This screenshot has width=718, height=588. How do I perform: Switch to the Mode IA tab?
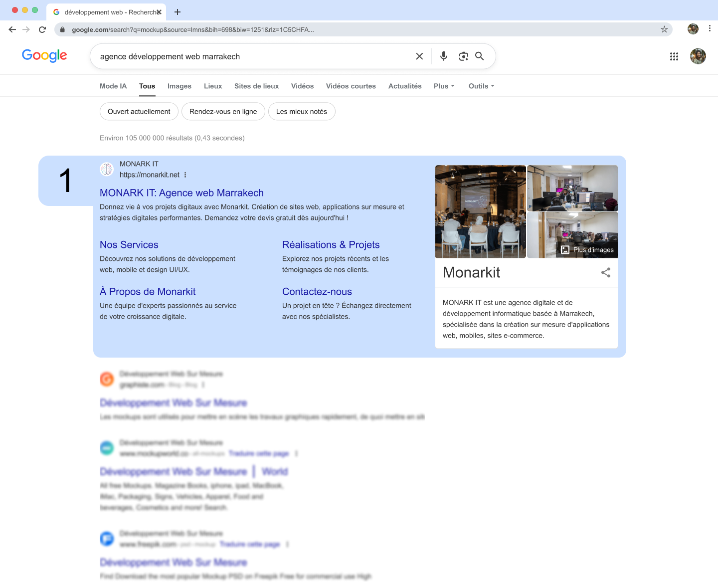[113, 86]
